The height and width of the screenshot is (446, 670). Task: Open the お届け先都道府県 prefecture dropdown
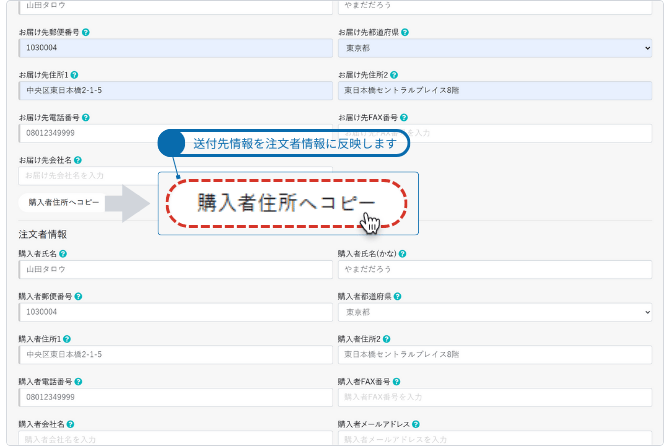click(495, 47)
